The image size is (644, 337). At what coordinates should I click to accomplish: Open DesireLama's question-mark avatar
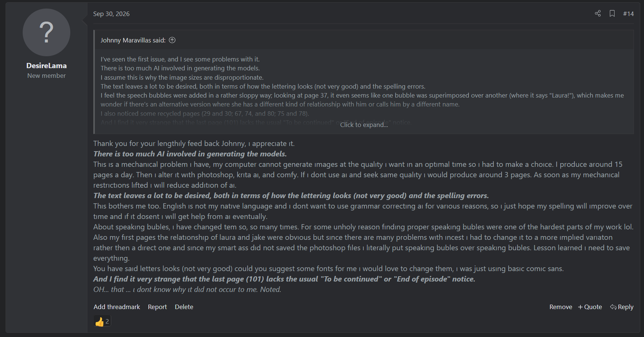pos(46,32)
